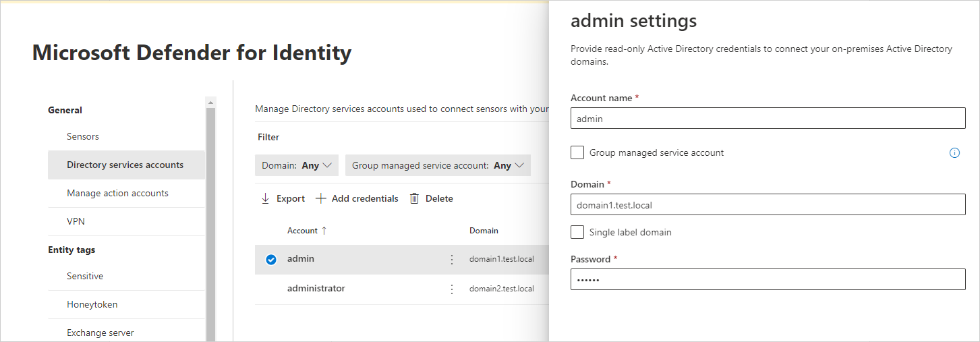Click the plus icon beside Add credentials

tap(321, 198)
